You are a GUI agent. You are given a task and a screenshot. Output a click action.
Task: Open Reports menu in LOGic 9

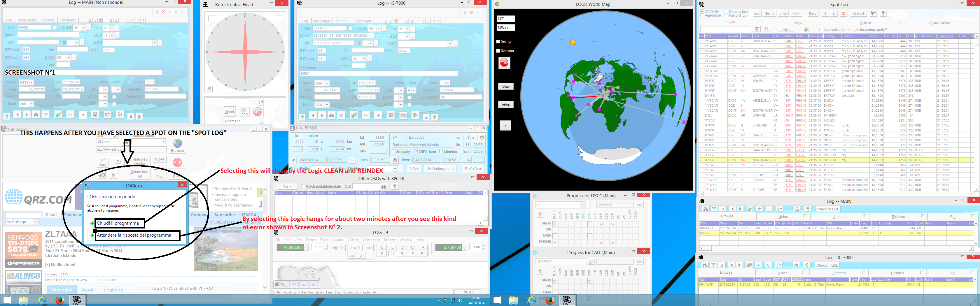(390, 240)
